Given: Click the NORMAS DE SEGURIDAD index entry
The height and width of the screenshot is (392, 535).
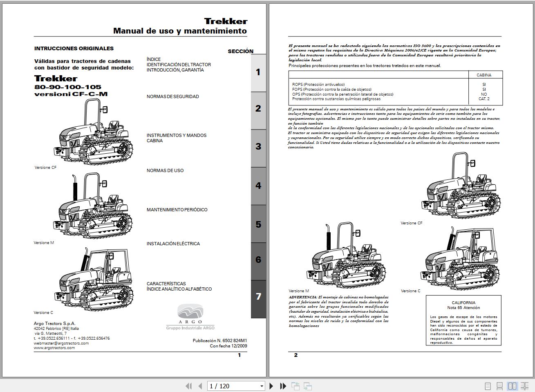Looking at the screenshot, I should point(173,96).
